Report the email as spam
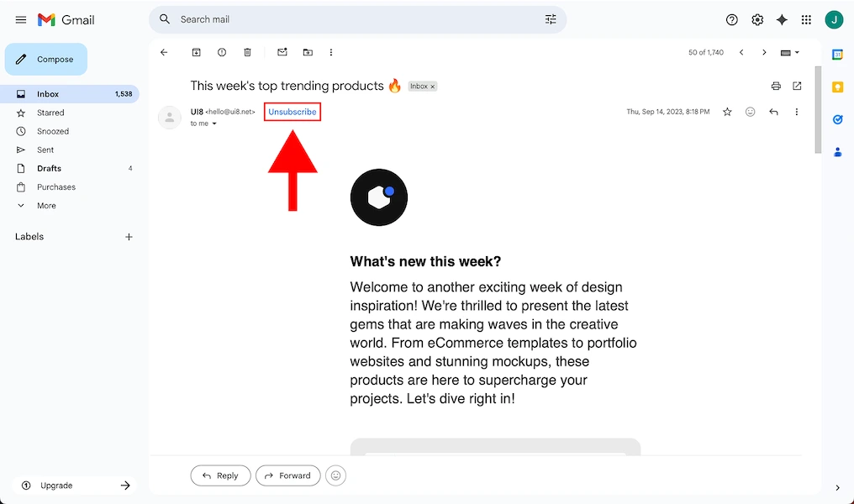 (x=221, y=52)
